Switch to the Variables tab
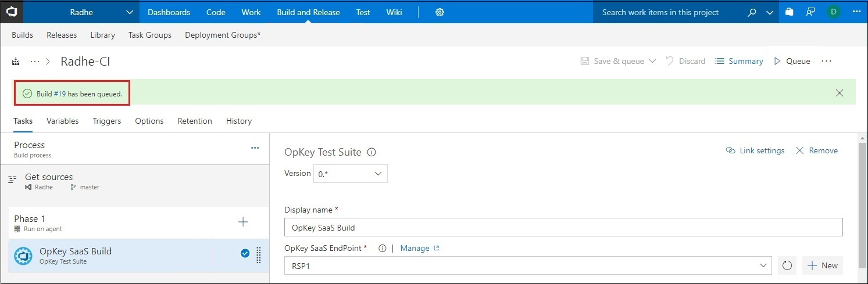The height and width of the screenshot is (284, 868). click(62, 121)
